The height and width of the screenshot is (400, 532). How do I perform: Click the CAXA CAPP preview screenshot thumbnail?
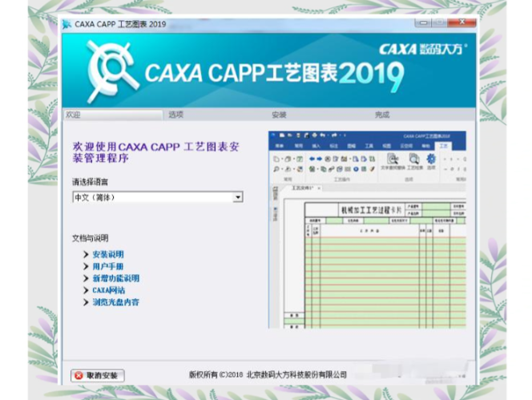[x=367, y=230]
